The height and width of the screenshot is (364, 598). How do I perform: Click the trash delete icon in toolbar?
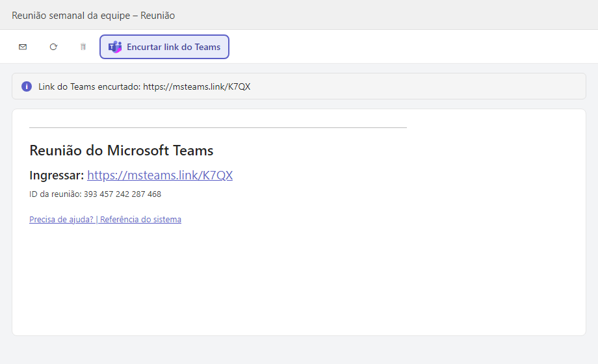coord(83,47)
